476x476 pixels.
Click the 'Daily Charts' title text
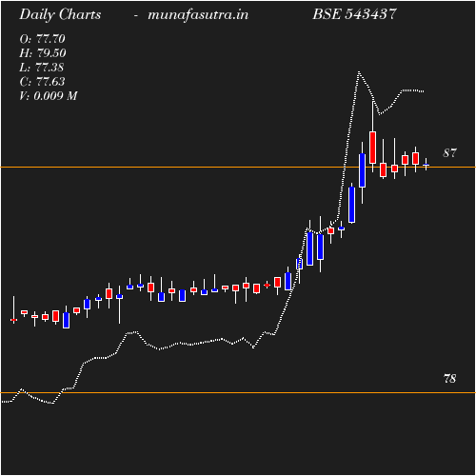point(60,15)
